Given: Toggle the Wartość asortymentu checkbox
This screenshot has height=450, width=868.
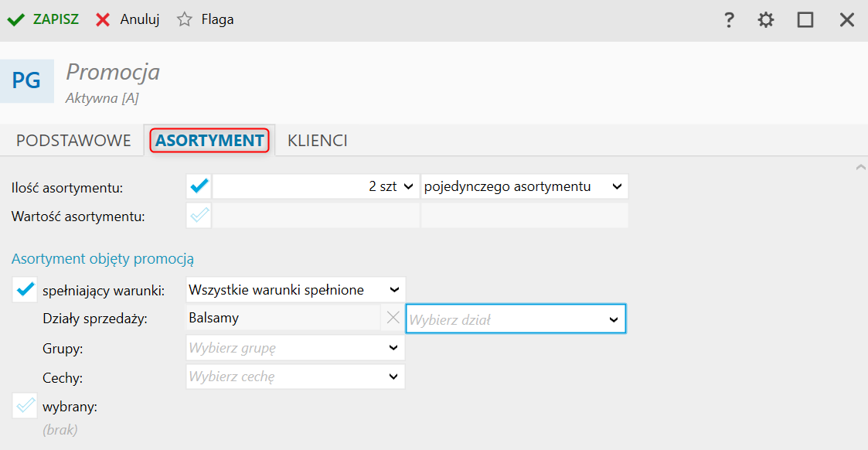Looking at the screenshot, I should click(199, 216).
